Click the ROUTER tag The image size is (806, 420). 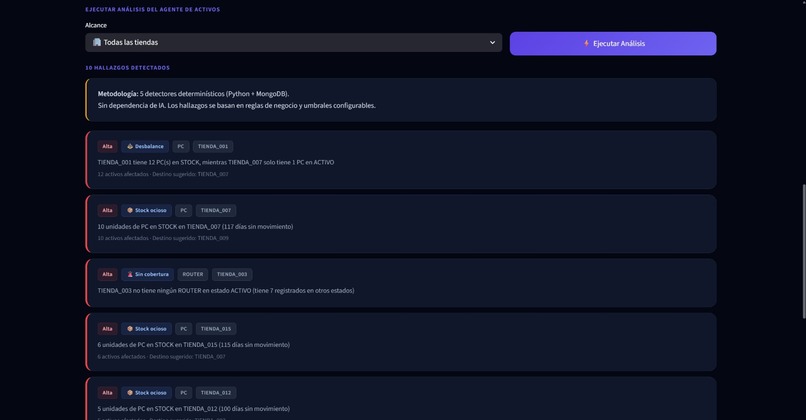coord(193,275)
